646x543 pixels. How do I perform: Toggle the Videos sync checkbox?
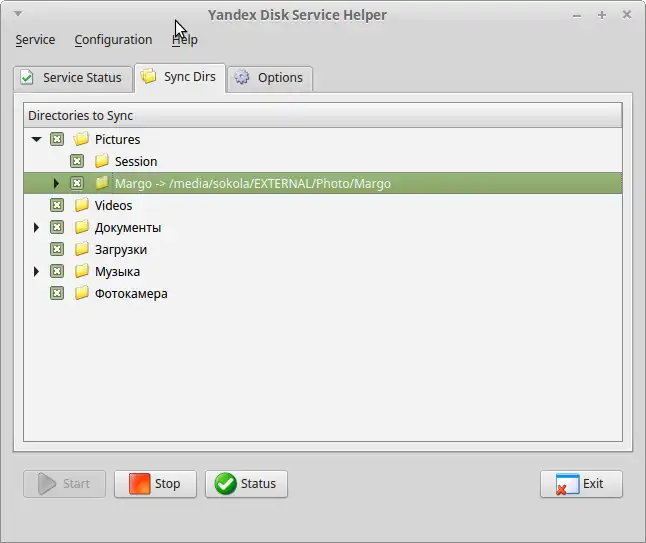tap(57, 205)
